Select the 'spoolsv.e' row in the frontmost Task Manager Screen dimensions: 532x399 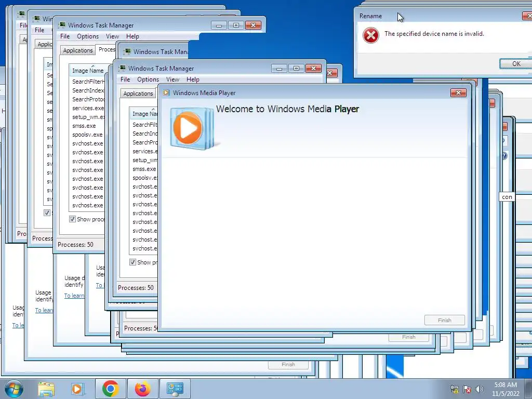tap(145, 178)
